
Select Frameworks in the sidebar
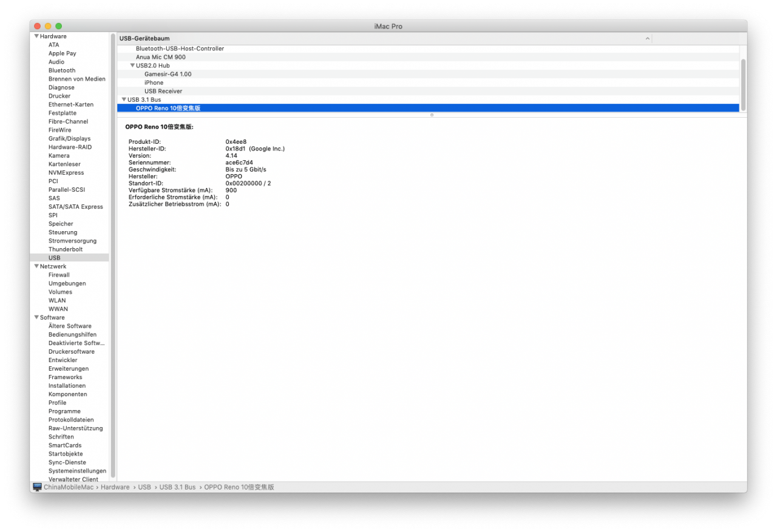(x=65, y=377)
